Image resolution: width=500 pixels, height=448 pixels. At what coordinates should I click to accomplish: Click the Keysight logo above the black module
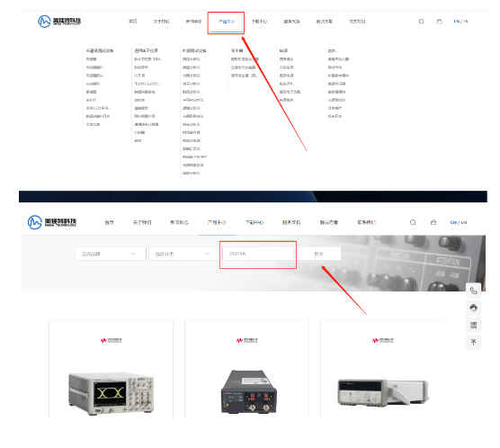(246, 340)
